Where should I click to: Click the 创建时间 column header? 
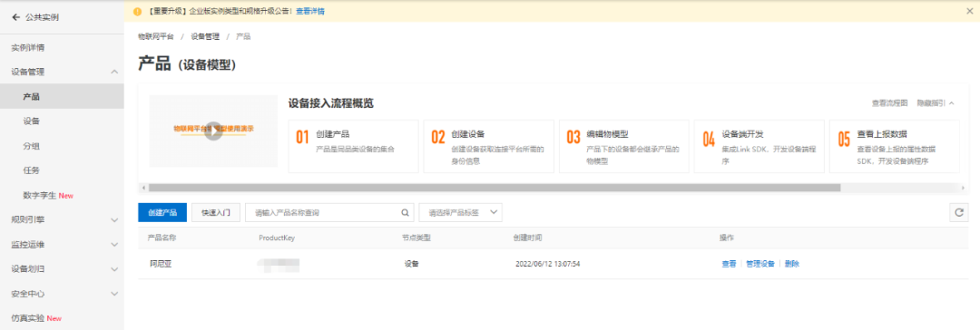(x=527, y=238)
